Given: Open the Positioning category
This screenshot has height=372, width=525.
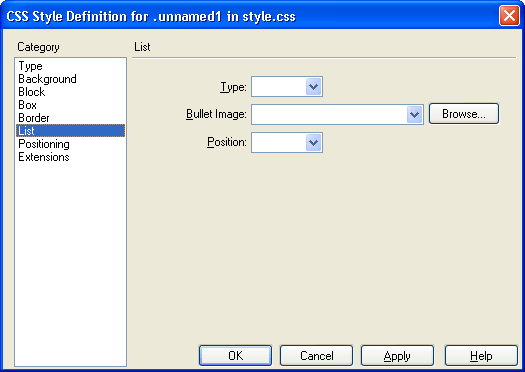Looking at the screenshot, I should pos(44,144).
